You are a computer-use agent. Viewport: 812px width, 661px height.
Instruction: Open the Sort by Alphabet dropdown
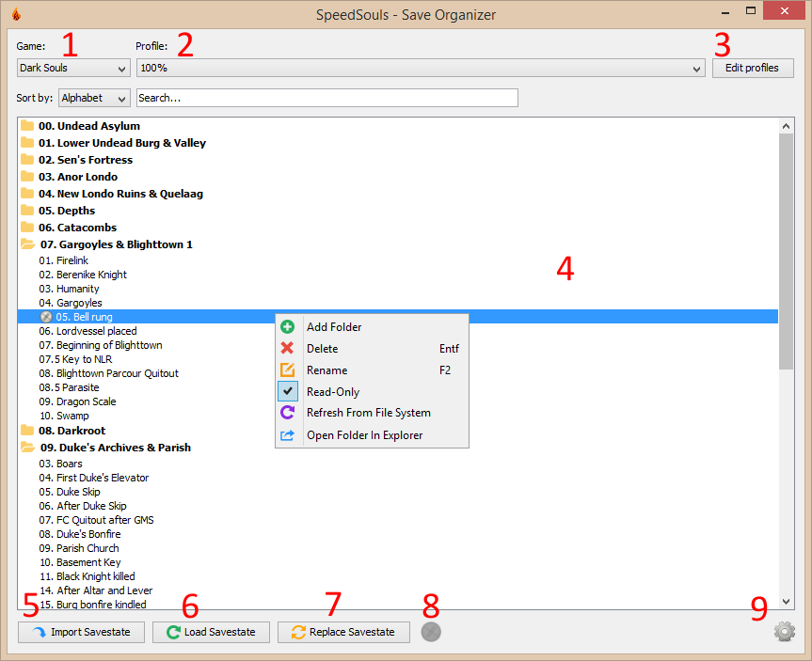coord(94,98)
